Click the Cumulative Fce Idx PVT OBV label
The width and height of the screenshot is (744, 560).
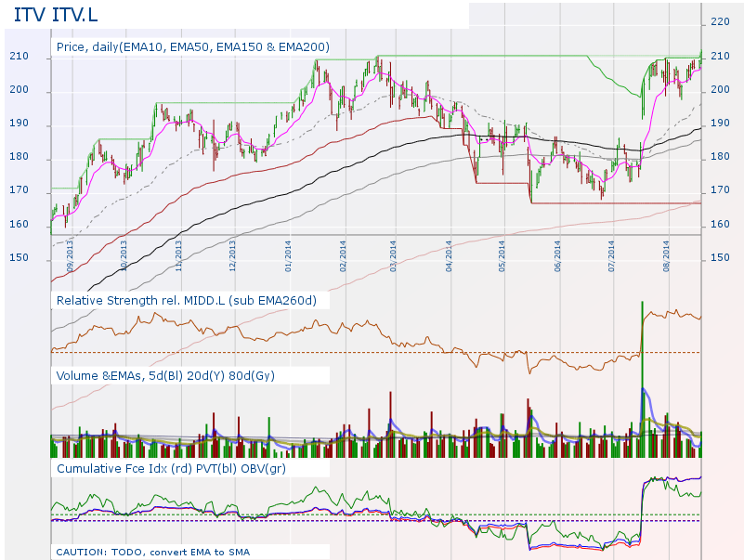(171, 468)
